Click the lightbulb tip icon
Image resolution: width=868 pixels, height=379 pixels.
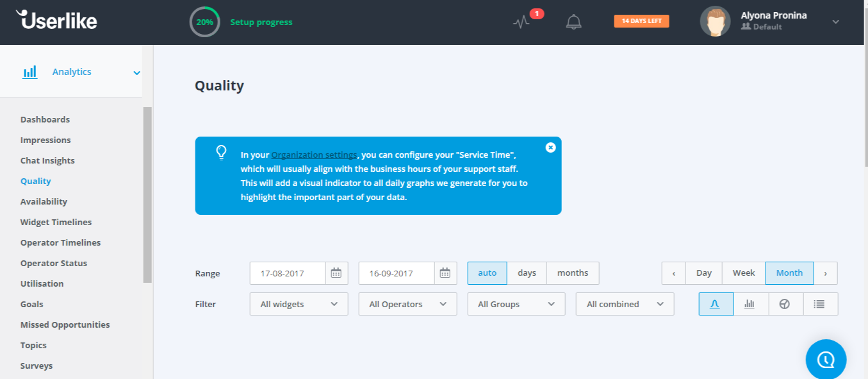[x=221, y=152]
